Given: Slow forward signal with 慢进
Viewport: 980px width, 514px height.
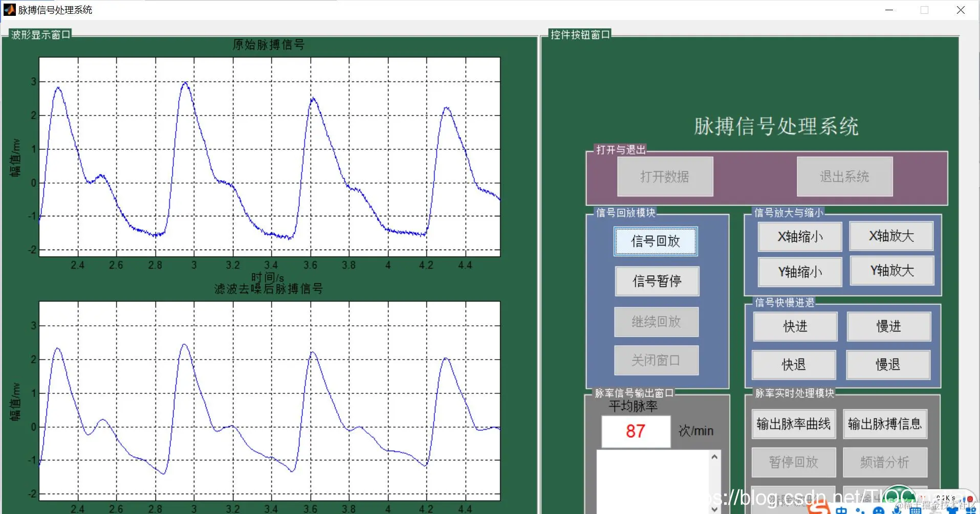Looking at the screenshot, I should [x=888, y=326].
